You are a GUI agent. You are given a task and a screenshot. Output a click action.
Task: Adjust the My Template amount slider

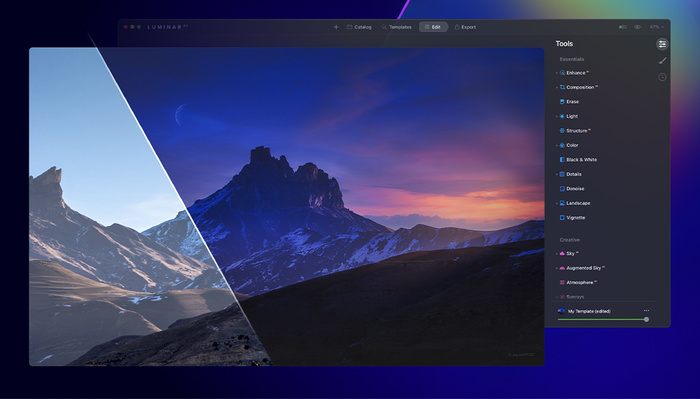[603, 320]
